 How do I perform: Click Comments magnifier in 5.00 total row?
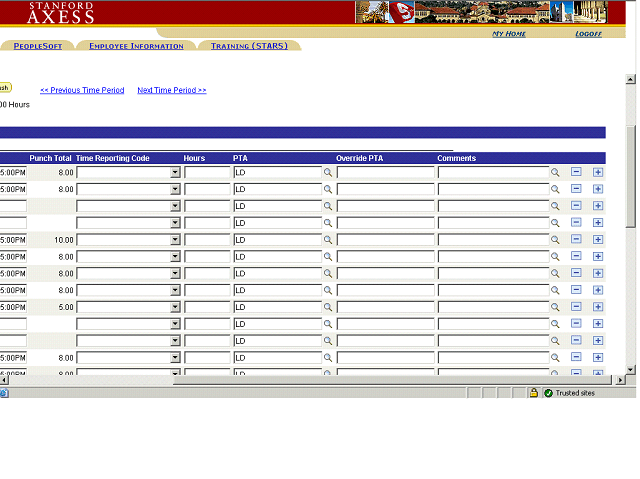coord(556,308)
